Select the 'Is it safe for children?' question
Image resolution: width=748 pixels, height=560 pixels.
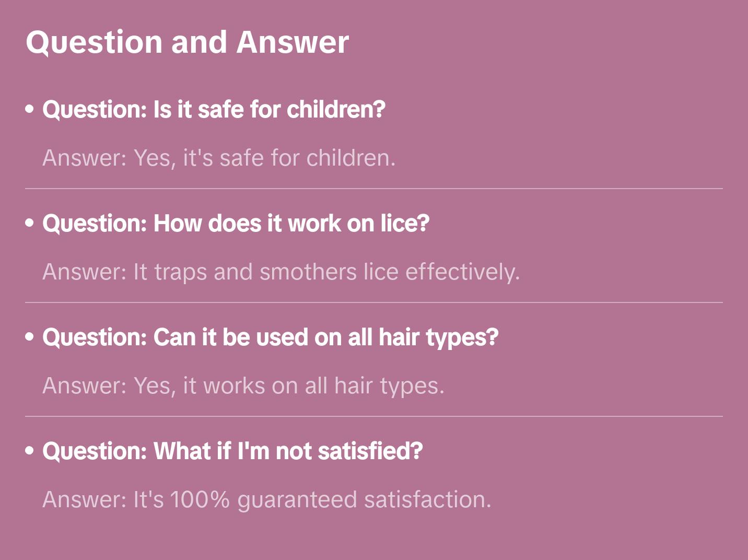(x=214, y=109)
